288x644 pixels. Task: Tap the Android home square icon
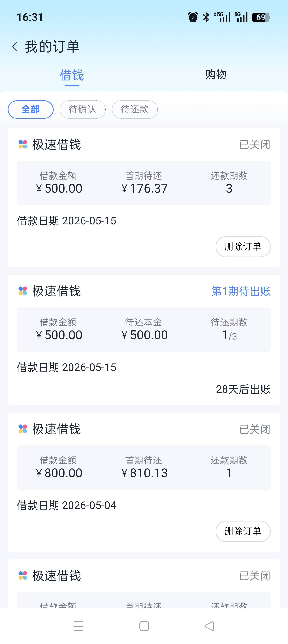(x=144, y=626)
